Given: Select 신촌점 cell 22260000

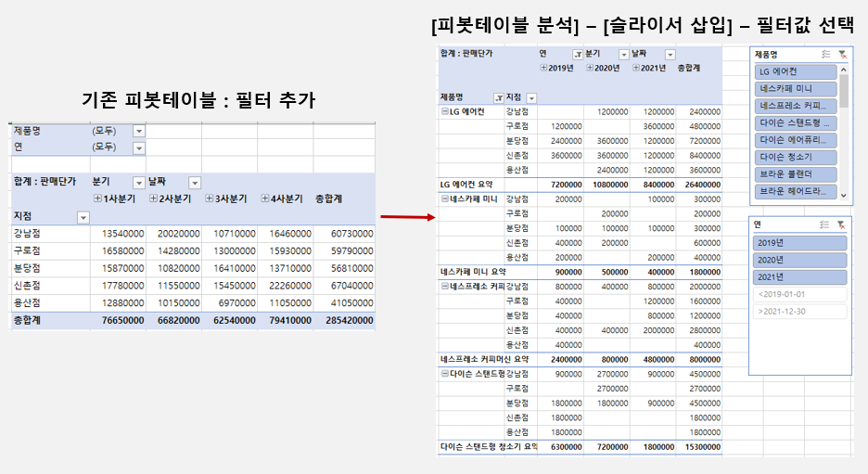Looking at the screenshot, I should pos(286,286).
